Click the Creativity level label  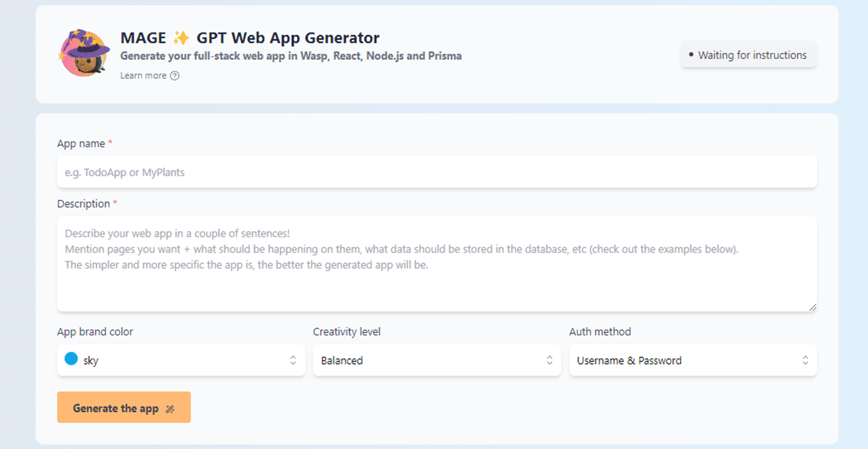click(x=347, y=332)
